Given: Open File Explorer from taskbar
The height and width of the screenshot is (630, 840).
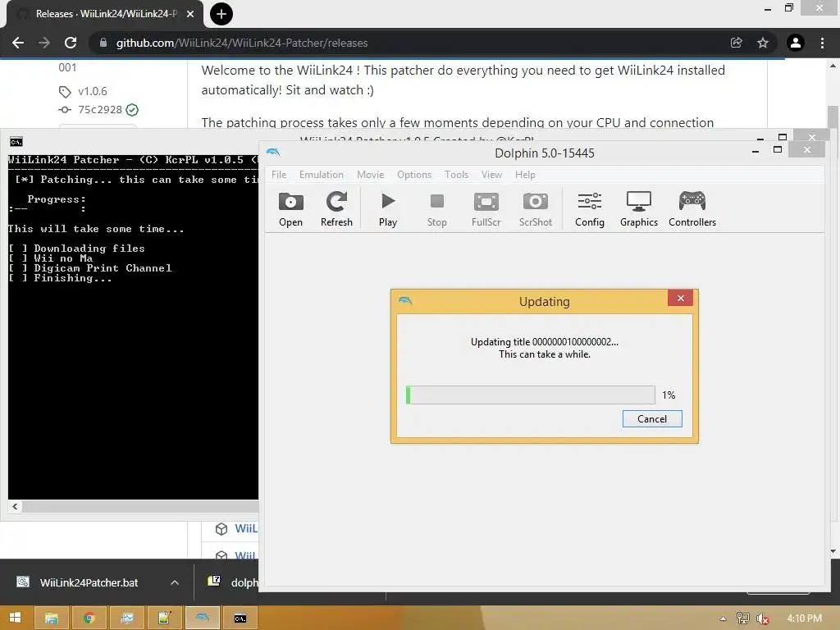Looking at the screenshot, I should coord(52,618).
